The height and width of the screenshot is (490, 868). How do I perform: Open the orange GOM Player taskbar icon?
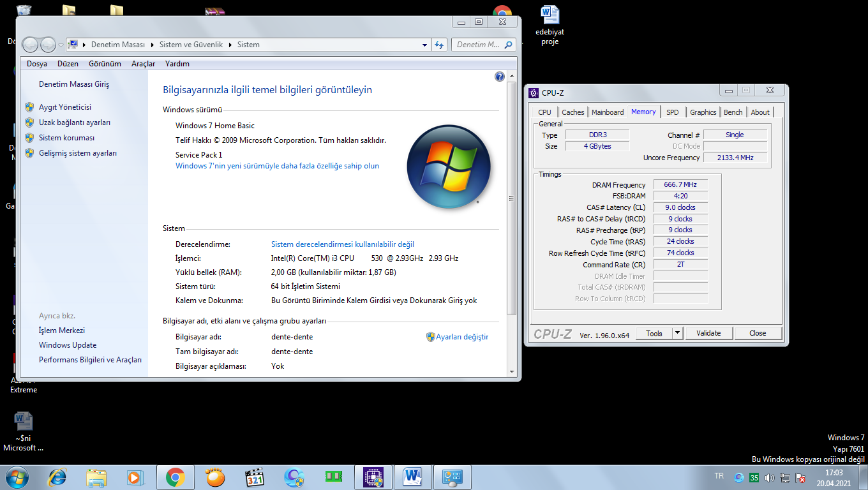[x=215, y=477]
